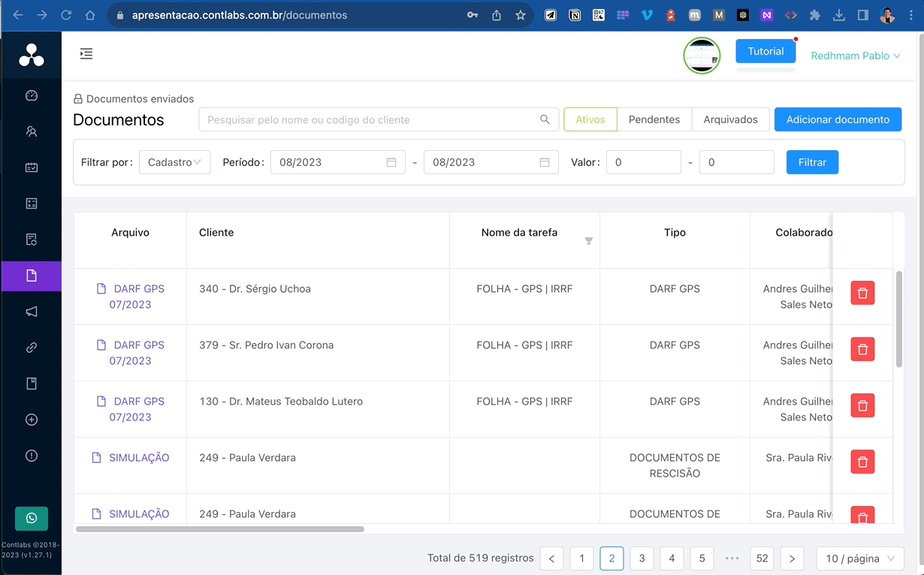Toggle the sidebar collapse icon near the logo
The width and height of the screenshot is (924, 575).
[x=86, y=54]
